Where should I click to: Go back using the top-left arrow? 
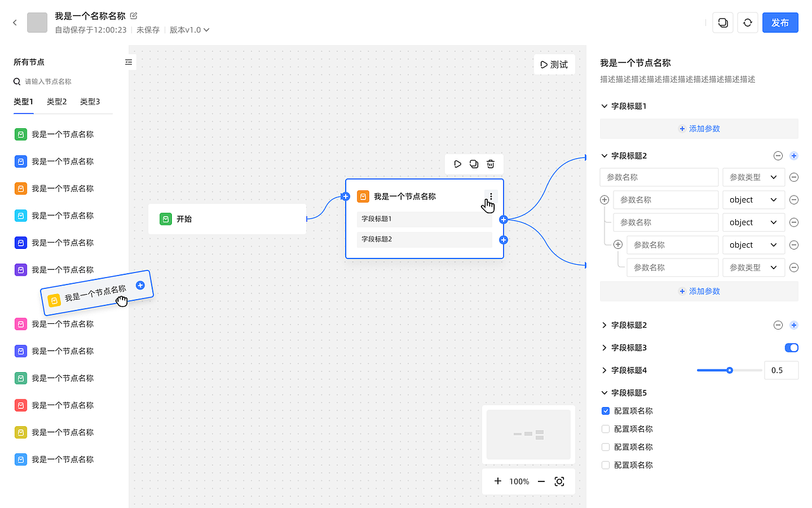15,23
